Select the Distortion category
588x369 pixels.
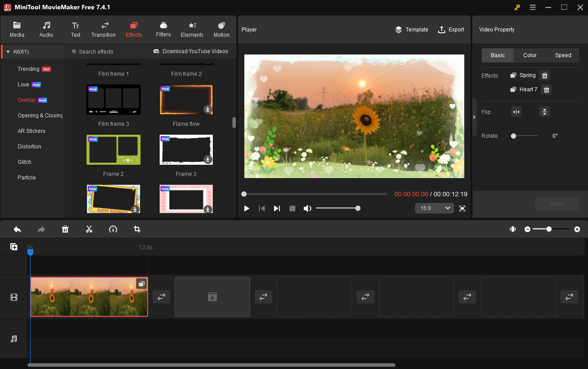click(x=29, y=147)
